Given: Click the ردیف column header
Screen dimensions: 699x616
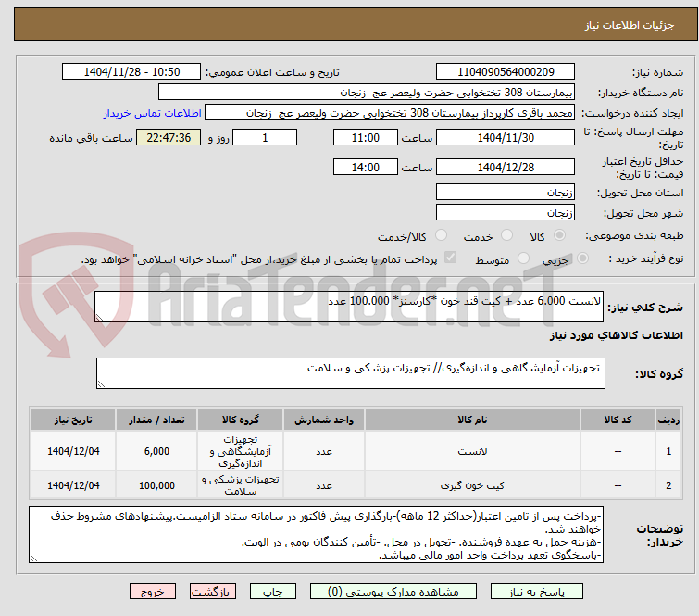Looking at the screenshot, I should pyautogui.click(x=668, y=420).
